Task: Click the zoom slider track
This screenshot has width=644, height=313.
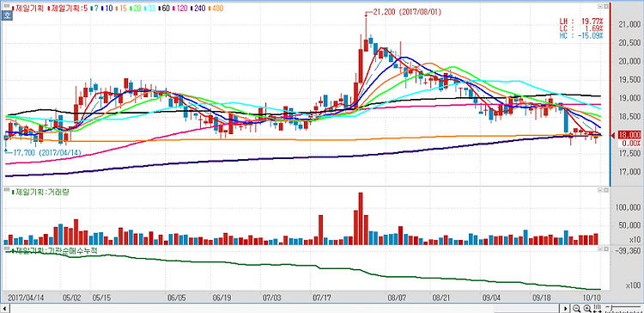Action: click(x=626, y=307)
